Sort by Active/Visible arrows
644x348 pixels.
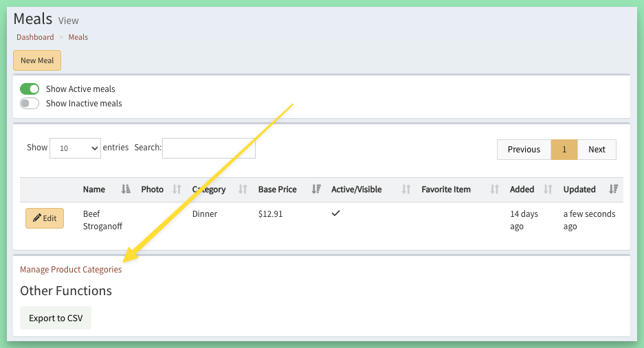[406, 189]
